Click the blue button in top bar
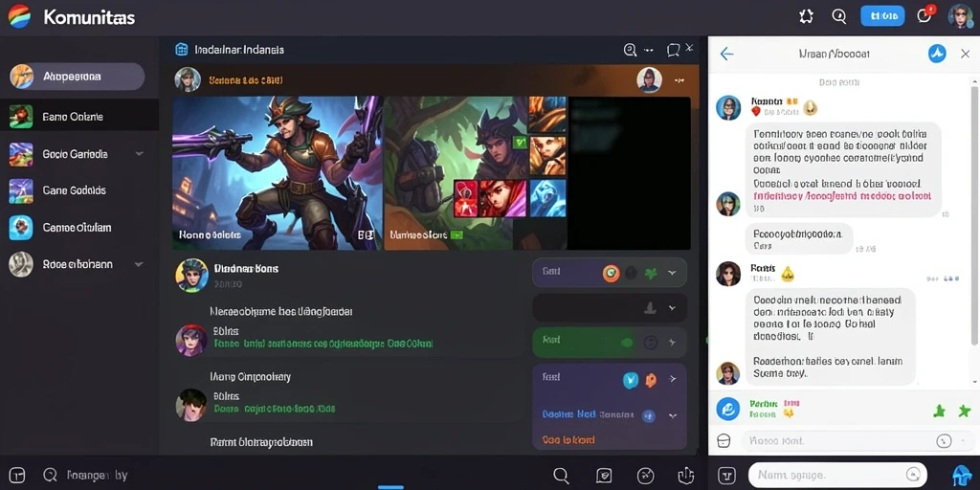Image resolution: width=980 pixels, height=490 pixels. [882, 16]
